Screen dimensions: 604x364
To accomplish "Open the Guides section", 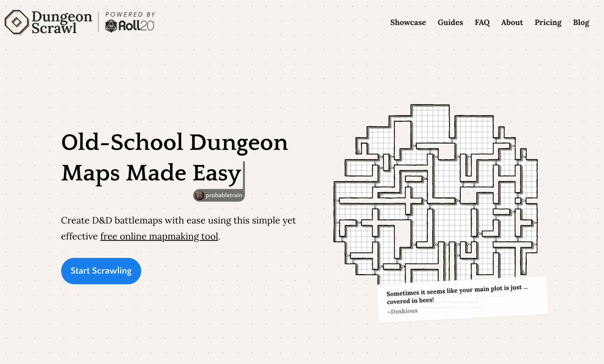I will (450, 22).
